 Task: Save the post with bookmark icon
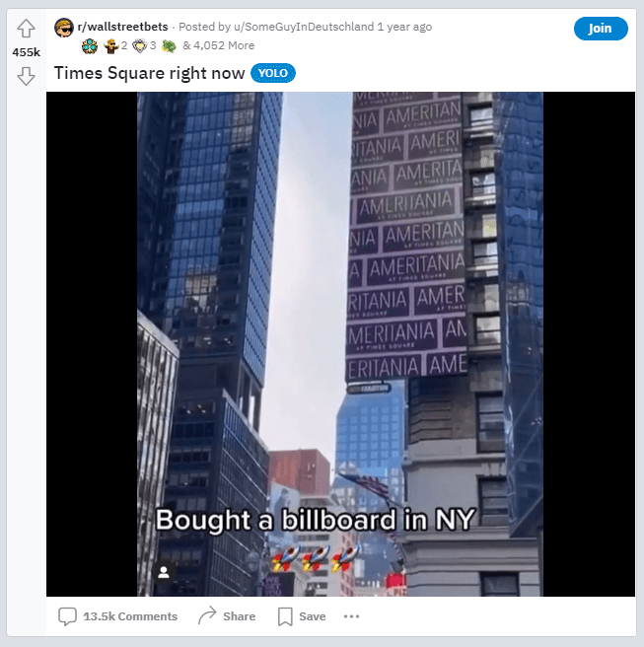coord(285,616)
